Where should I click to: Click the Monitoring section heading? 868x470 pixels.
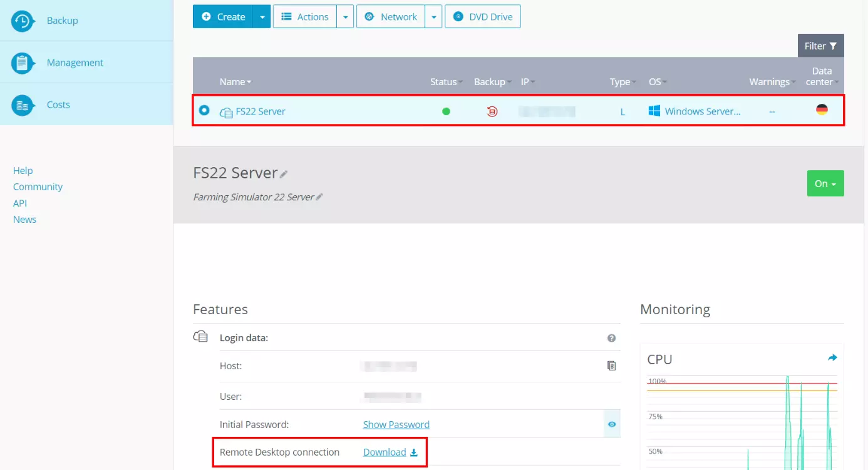pyautogui.click(x=675, y=309)
